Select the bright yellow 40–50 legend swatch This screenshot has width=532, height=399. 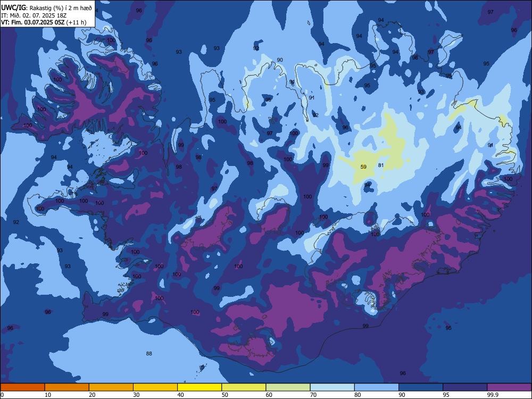pos(199,387)
